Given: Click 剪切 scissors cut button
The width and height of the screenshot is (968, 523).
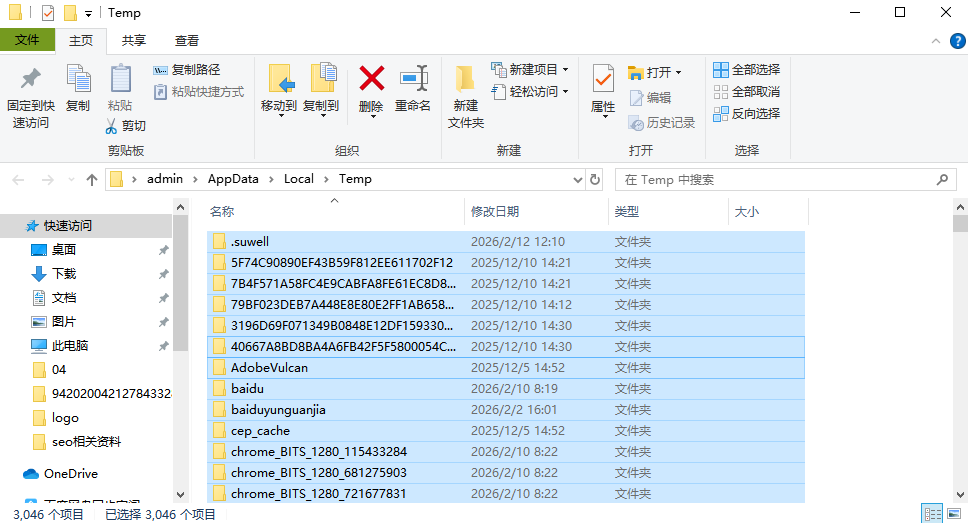Looking at the screenshot, I should point(125,126).
